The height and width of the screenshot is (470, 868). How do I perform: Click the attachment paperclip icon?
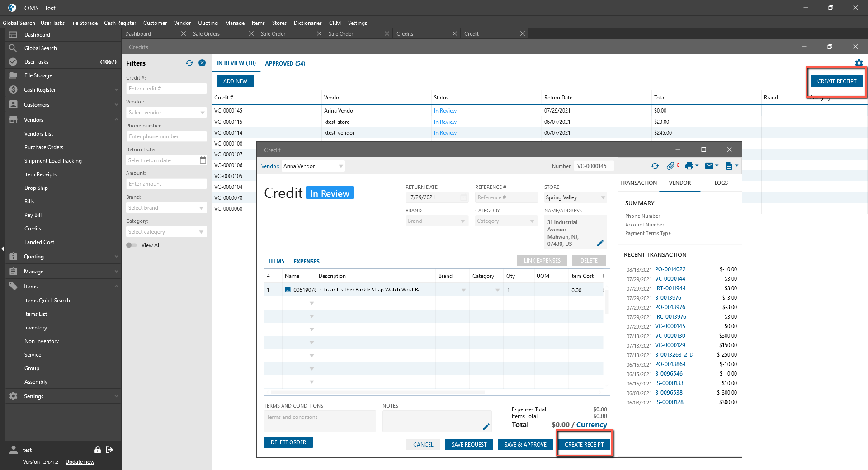coord(670,166)
